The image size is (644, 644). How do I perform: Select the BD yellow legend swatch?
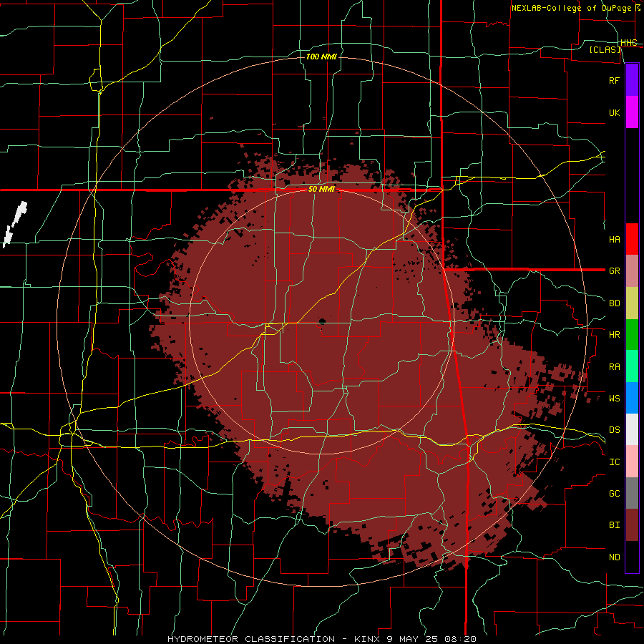632,303
